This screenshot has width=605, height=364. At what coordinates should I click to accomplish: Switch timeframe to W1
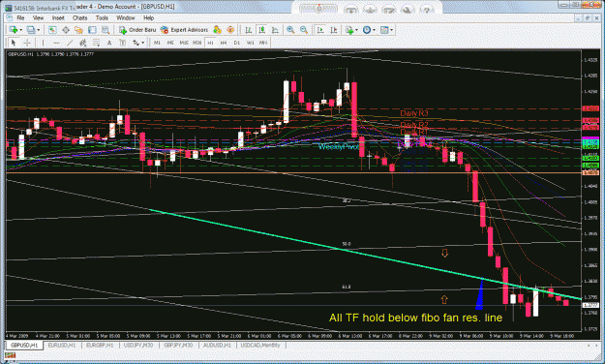click(x=250, y=43)
